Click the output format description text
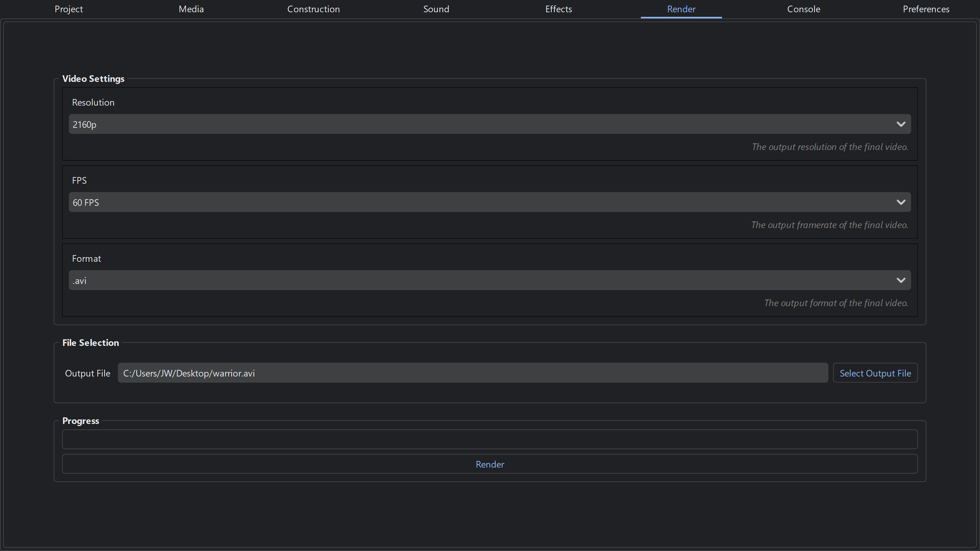This screenshot has height=551, width=980. click(836, 303)
